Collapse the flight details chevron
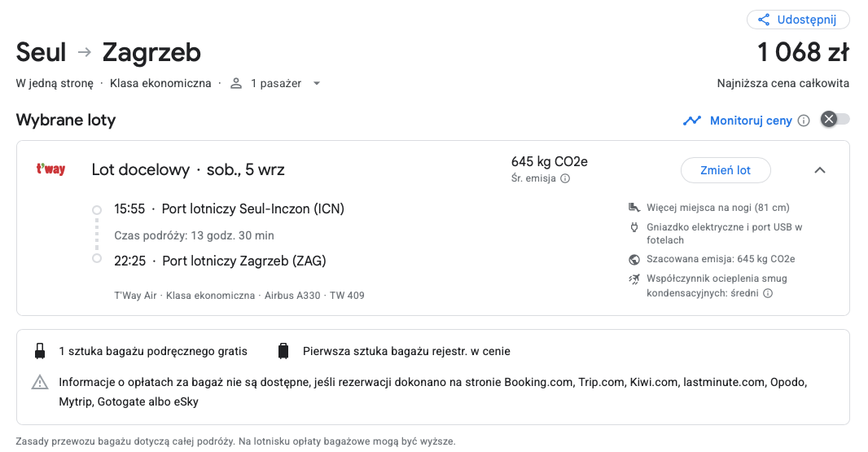Image resolution: width=868 pixels, height=452 pixels. 820,170
